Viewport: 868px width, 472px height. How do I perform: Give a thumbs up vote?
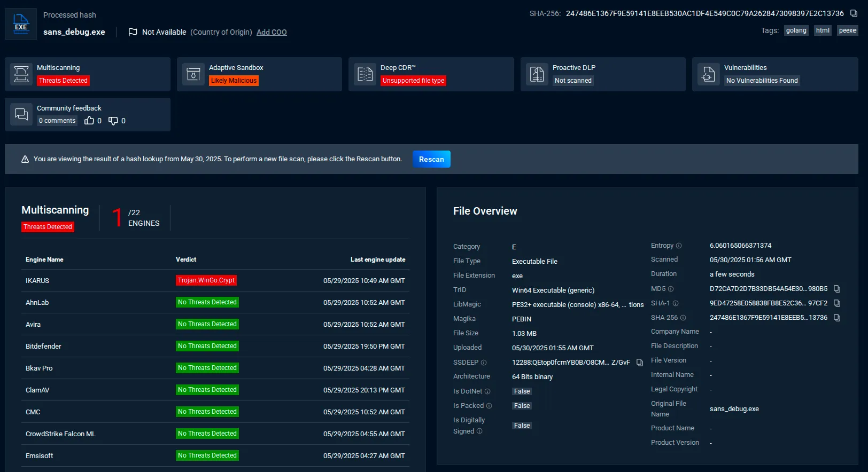[x=89, y=121]
